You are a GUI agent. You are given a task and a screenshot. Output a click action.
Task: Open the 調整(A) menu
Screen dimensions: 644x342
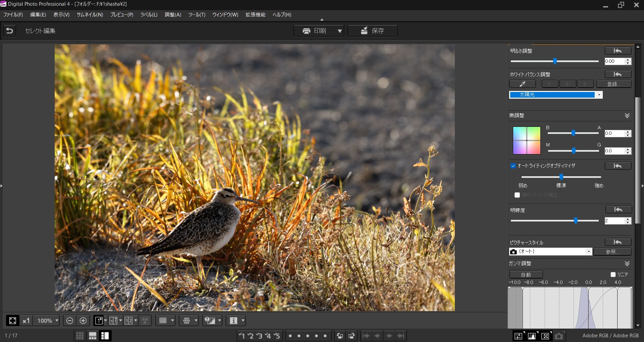click(x=173, y=15)
